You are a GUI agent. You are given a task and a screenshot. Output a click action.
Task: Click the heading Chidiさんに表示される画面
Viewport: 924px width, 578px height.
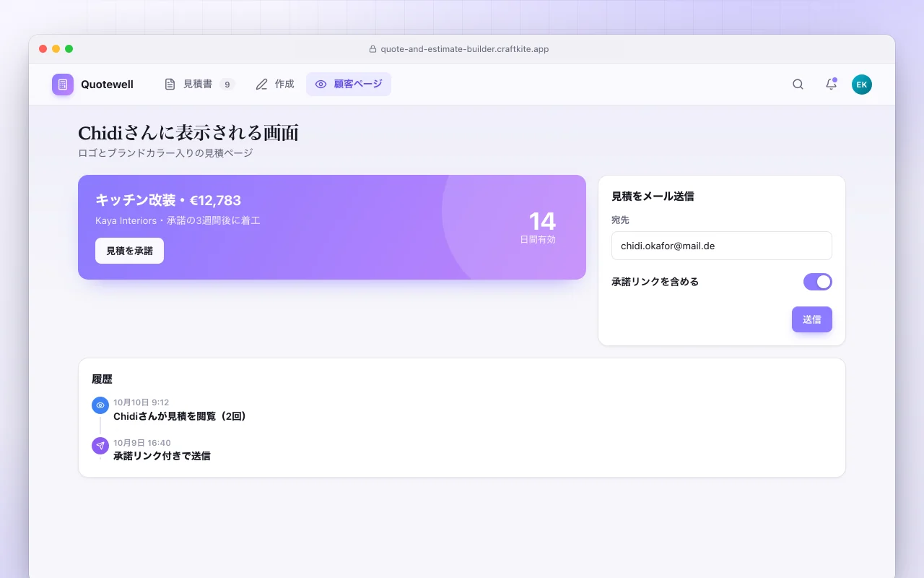(188, 133)
